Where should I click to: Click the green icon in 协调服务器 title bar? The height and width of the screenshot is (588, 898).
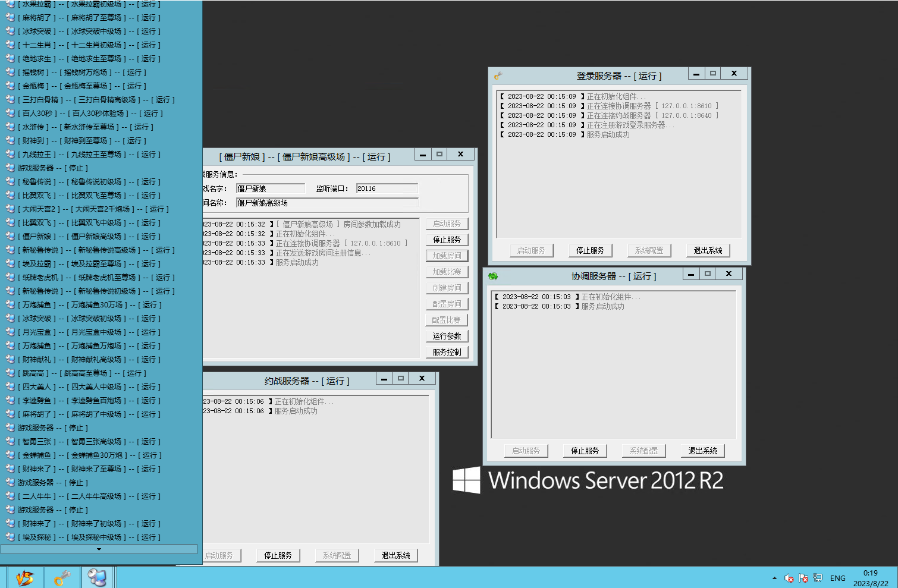pyautogui.click(x=493, y=276)
